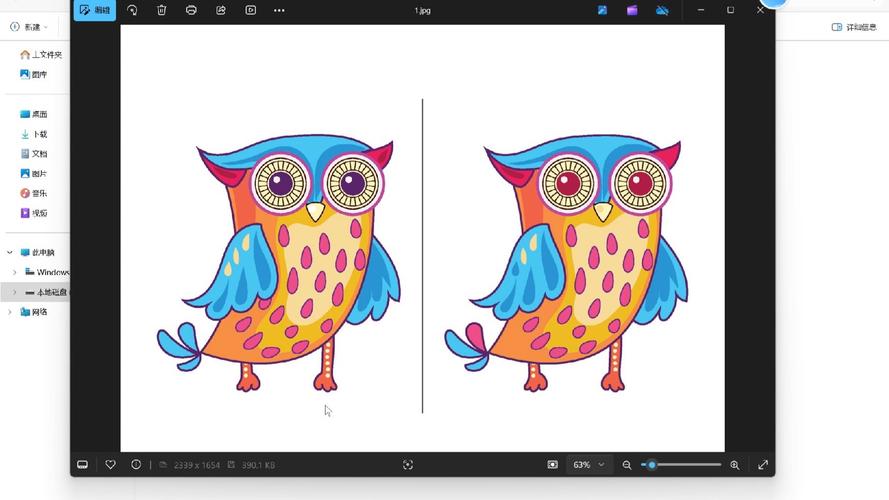Screen dimensions: 889x500
Task: Select the Windows drive in Explorer
Action: tap(47, 272)
